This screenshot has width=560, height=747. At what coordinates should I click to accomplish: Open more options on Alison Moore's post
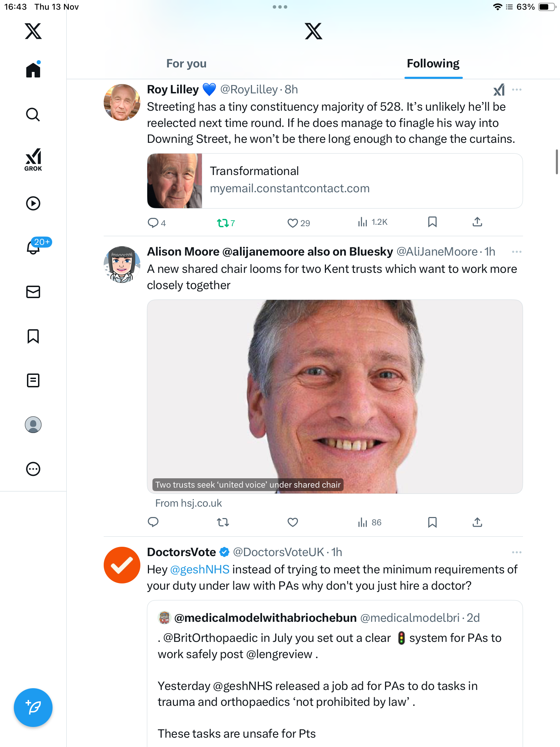click(x=517, y=252)
